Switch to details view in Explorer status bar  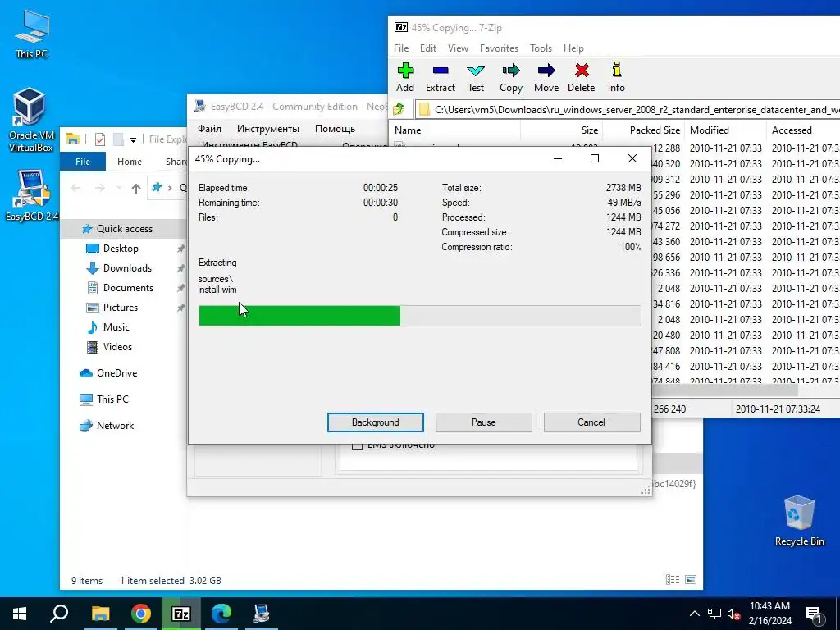673,580
